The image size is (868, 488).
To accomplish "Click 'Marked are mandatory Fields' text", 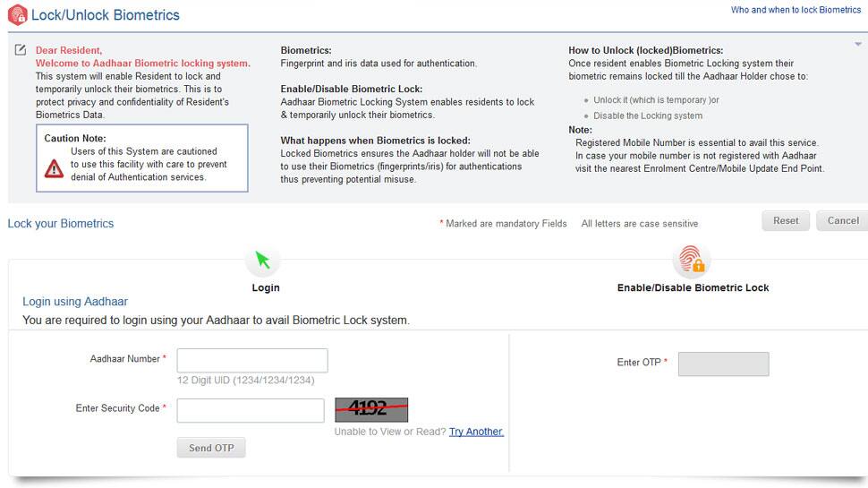I will click(506, 223).
